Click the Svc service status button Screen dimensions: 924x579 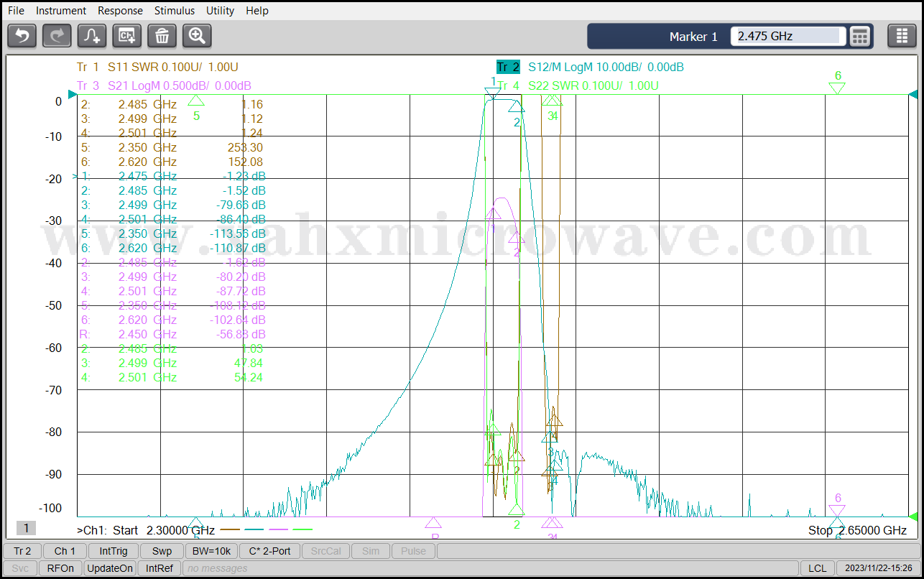pos(20,568)
